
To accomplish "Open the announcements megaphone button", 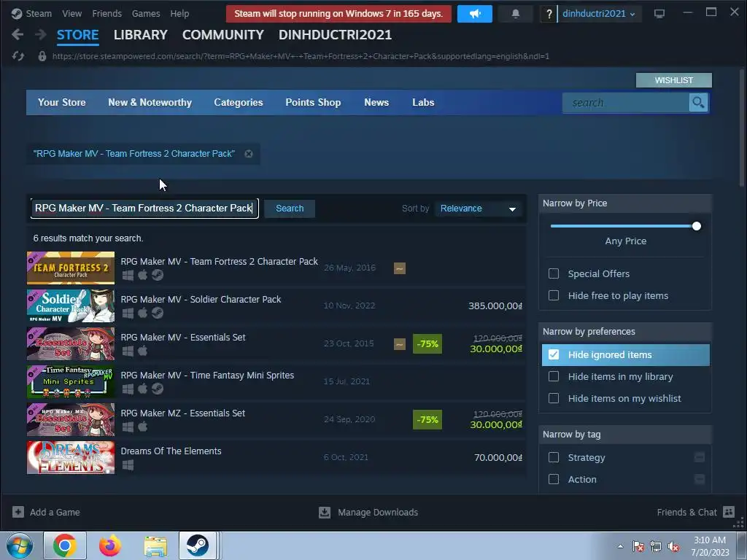I will 474,14.
